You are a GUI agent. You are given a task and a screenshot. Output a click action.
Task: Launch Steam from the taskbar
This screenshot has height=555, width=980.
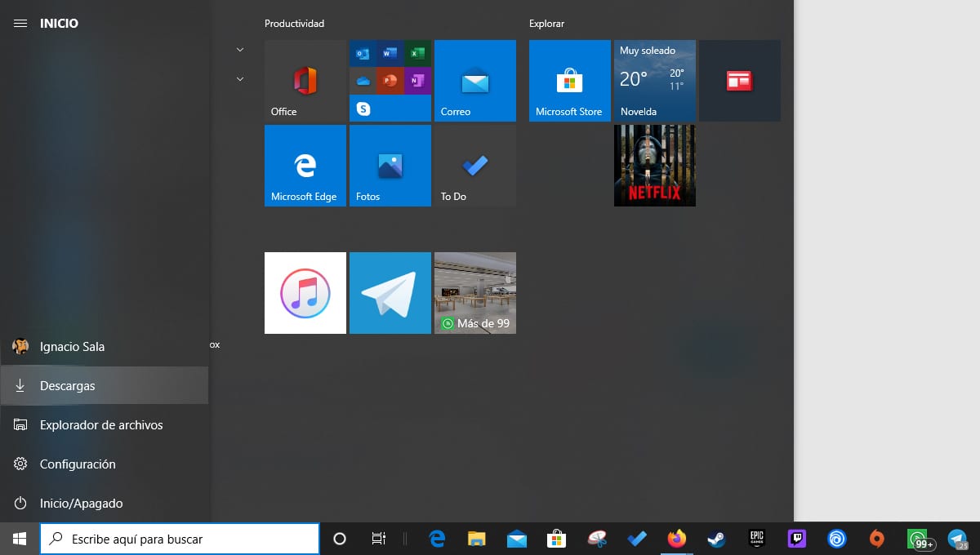click(x=716, y=539)
